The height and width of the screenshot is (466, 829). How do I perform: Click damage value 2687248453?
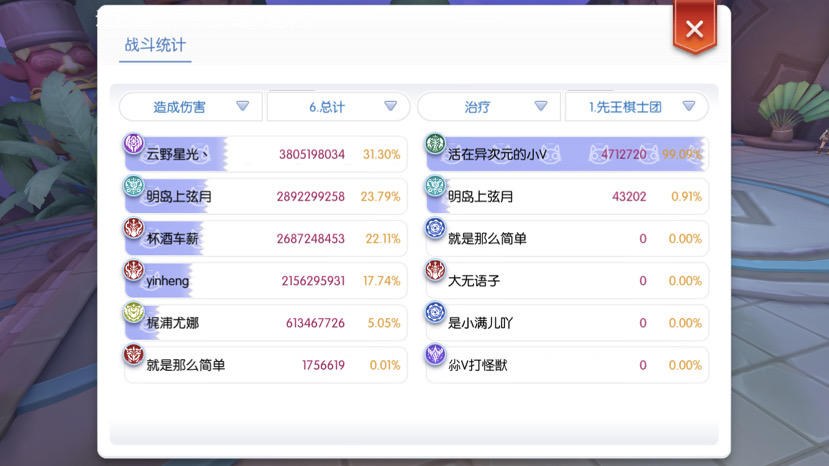coord(310,239)
